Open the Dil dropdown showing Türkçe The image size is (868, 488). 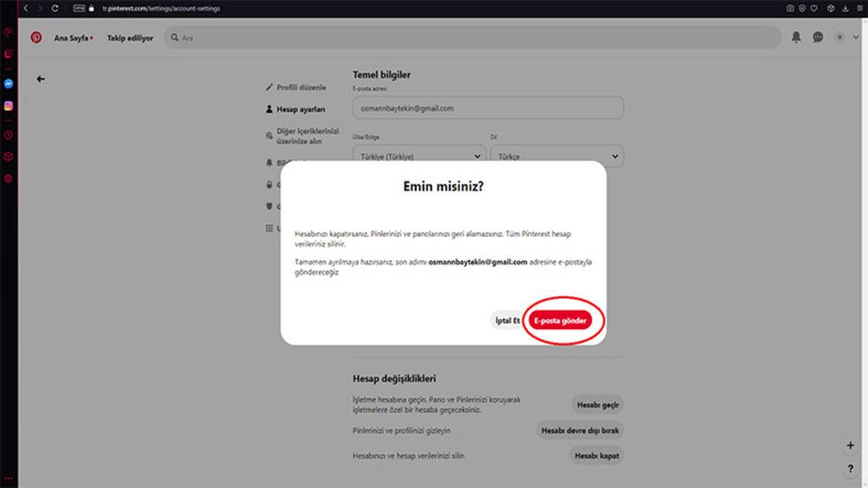pyautogui.click(x=557, y=156)
